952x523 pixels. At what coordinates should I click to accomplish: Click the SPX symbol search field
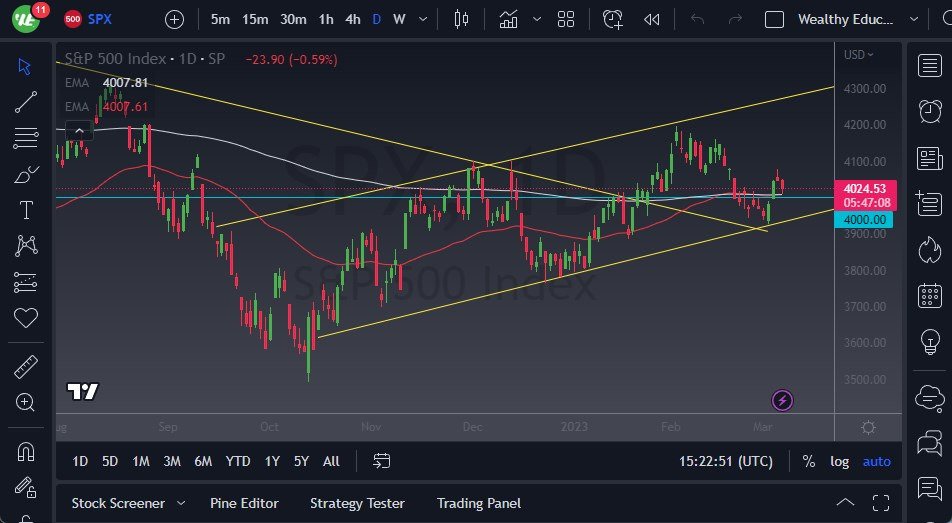[100, 19]
